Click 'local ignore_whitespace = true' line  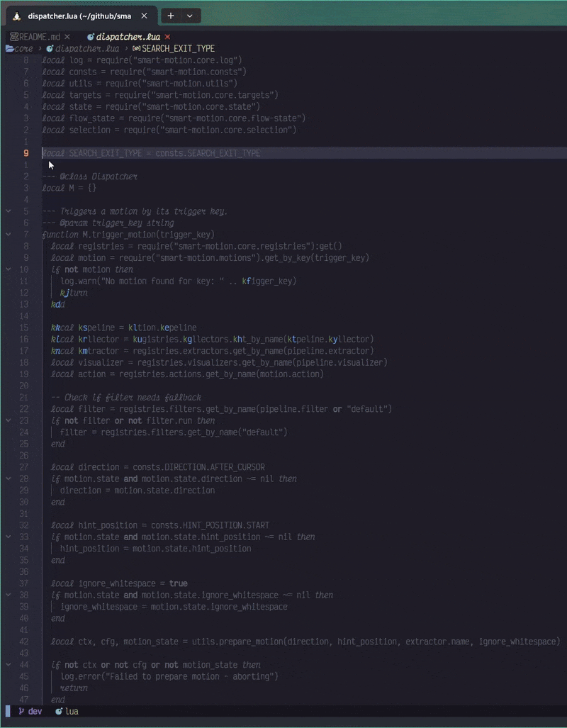119,583
